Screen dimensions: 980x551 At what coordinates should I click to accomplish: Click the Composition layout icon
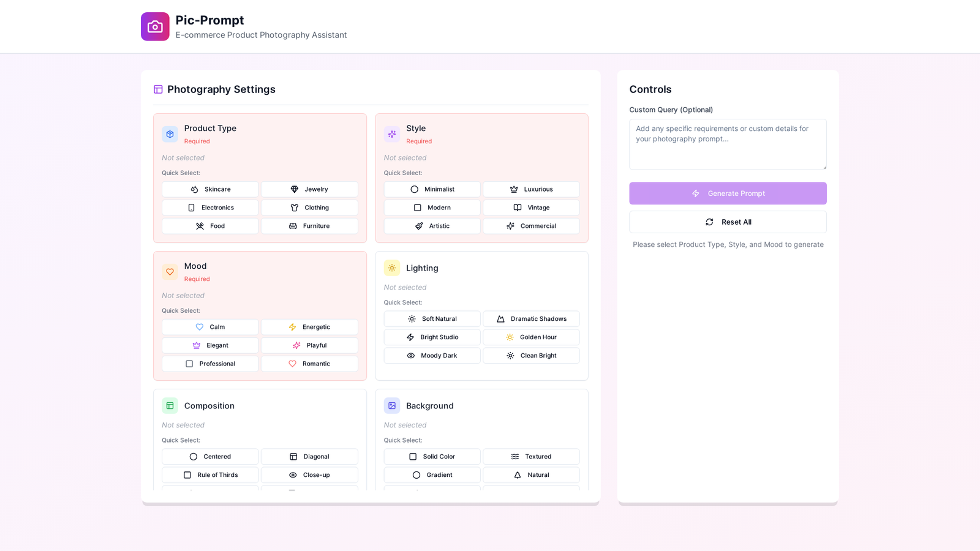(170, 406)
